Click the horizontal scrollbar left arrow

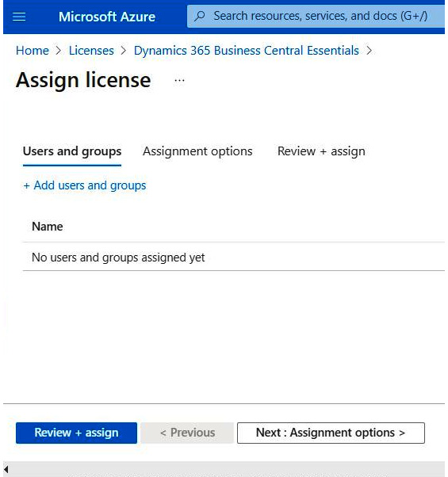point(6,469)
